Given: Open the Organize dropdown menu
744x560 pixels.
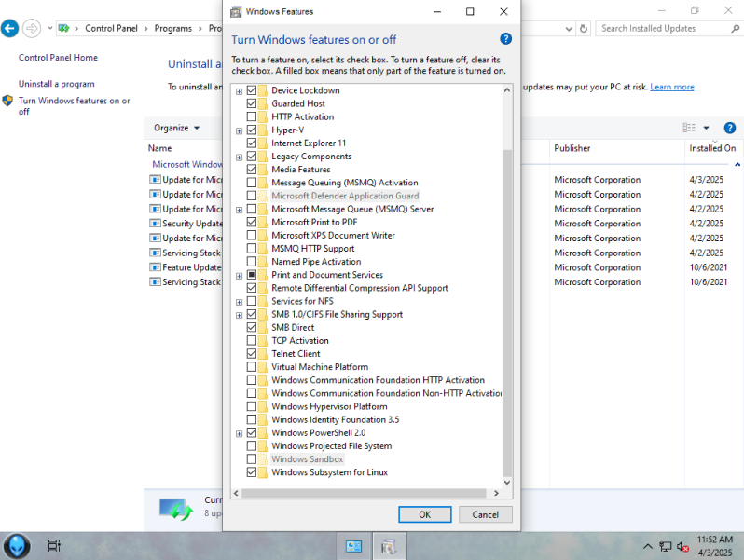Looking at the screenshot, I should [x=176, y=128].
